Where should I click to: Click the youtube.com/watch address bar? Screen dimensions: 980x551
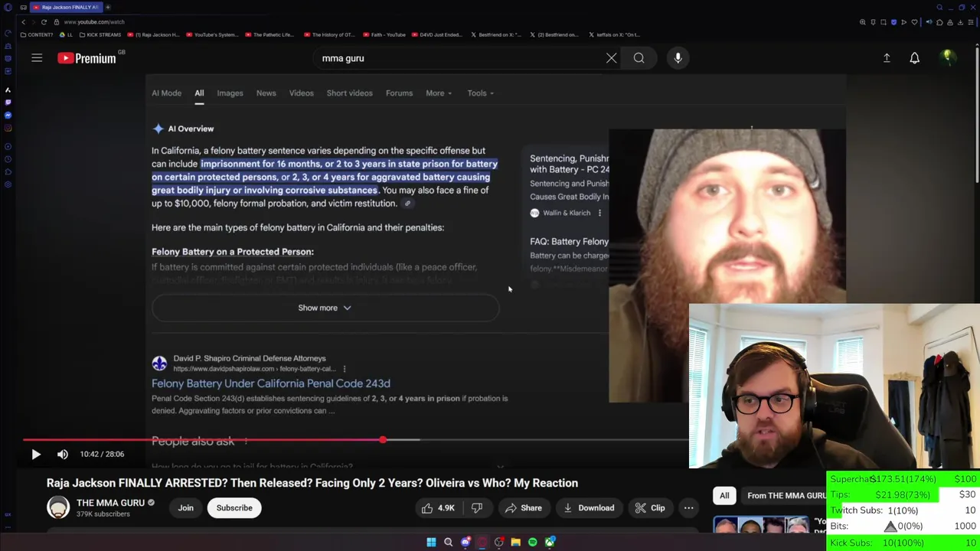pos(93,22)
